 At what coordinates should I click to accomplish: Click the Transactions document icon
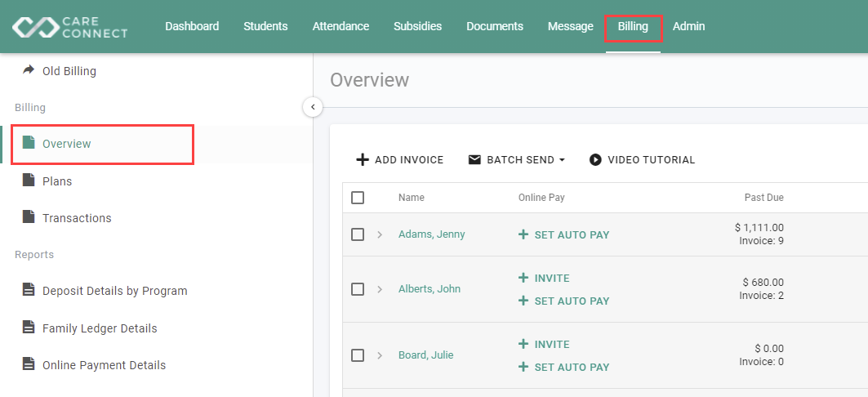click(x=29, y=216)
